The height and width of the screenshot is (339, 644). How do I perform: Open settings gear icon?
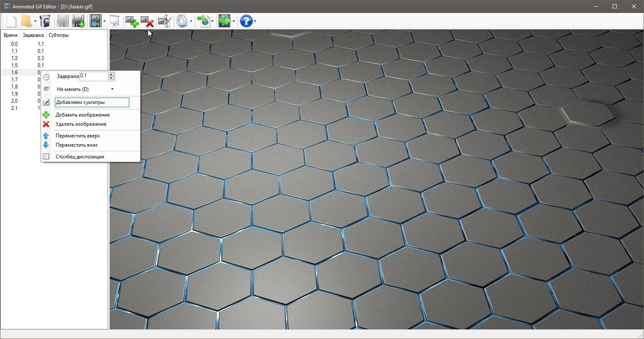point(182,21)
